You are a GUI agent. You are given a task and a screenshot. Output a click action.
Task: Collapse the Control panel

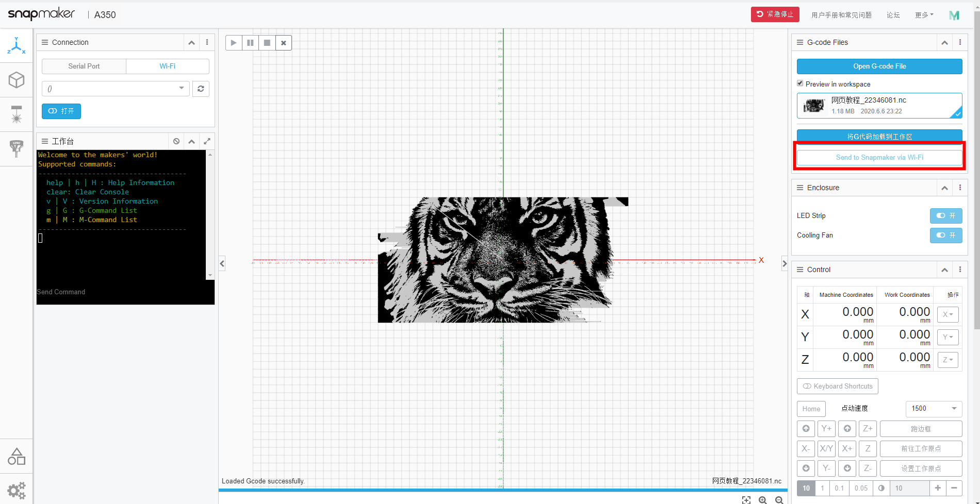point(944,270)
